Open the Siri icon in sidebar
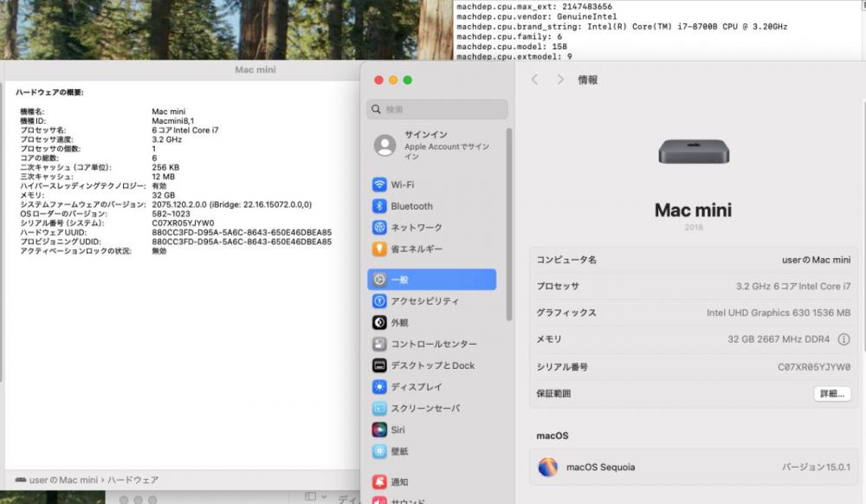866x504 pixels. (379, 430)
